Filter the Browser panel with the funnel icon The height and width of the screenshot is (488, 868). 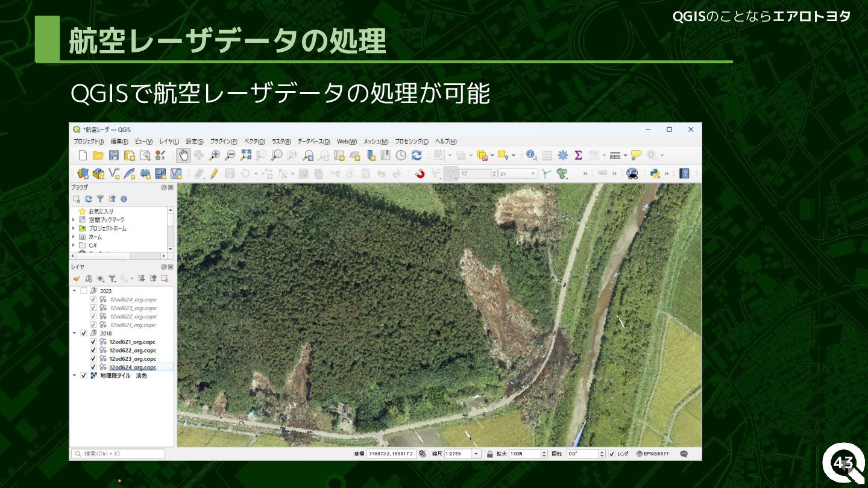click(100, 199)
